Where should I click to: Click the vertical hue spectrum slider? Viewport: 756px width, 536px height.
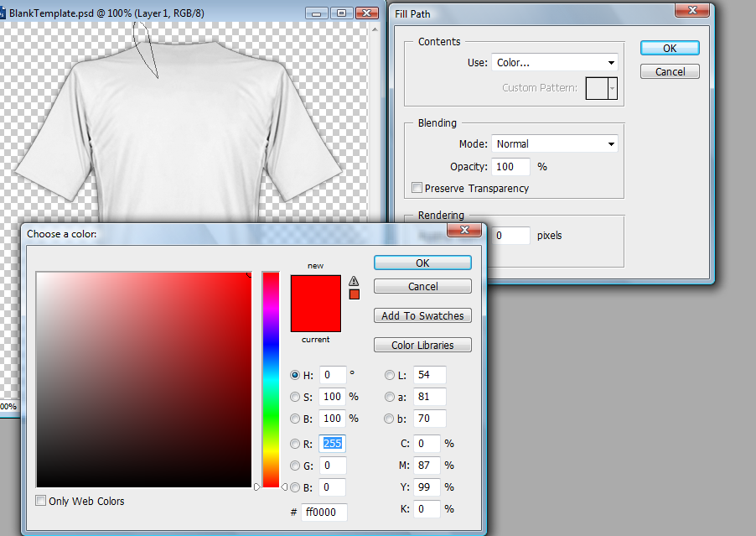271,380
